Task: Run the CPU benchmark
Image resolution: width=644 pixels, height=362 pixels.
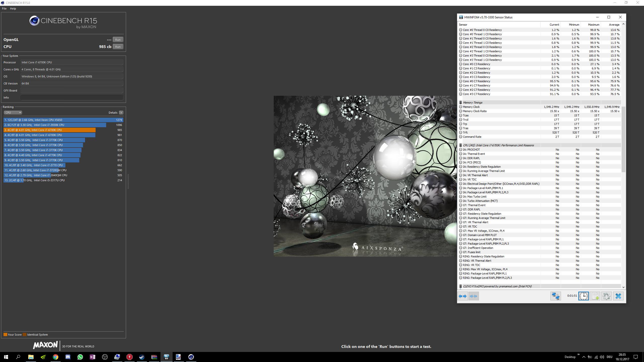Action: click(x=118, y=47)
